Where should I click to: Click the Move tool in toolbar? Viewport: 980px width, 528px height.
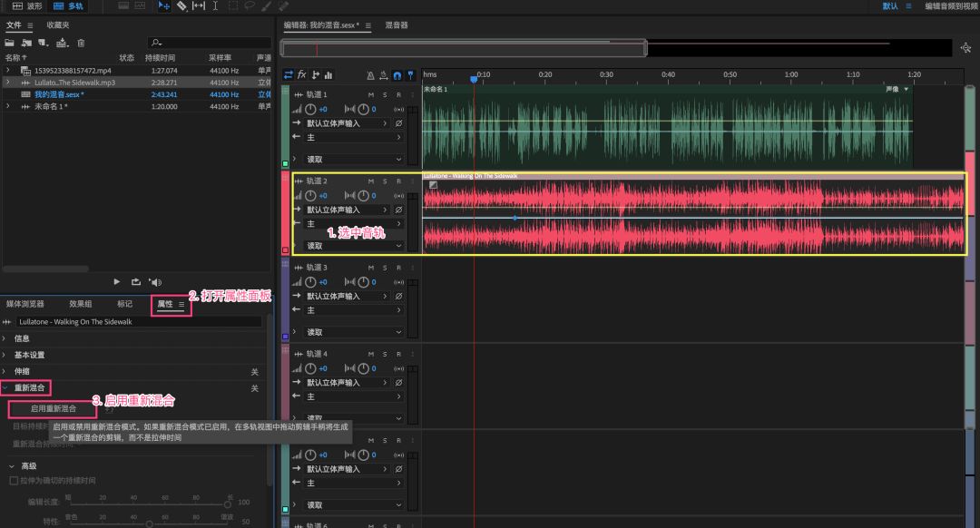click(x=164, y=6)
